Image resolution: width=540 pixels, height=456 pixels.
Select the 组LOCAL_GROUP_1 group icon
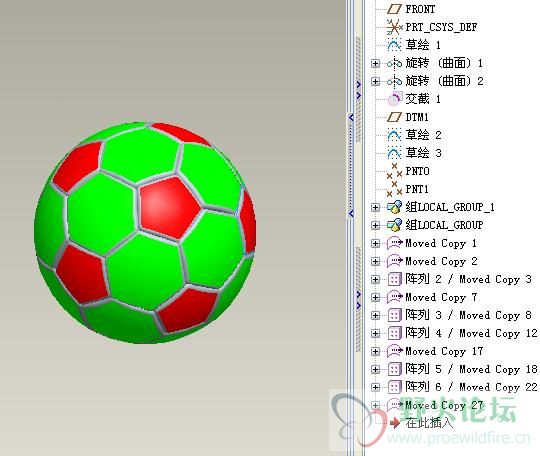pyautogui.click(x=394, y=207)
